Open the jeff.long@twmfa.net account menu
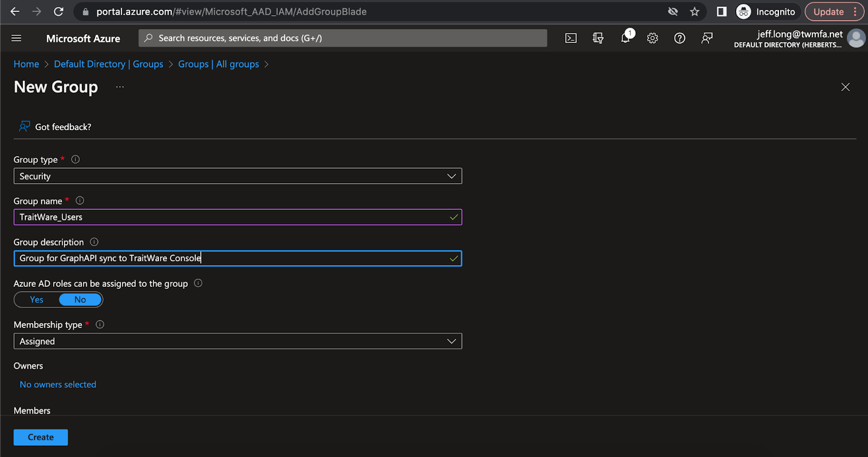Viewport: 868px width, 457px height. pyautogui.click(x=788, y=38)
